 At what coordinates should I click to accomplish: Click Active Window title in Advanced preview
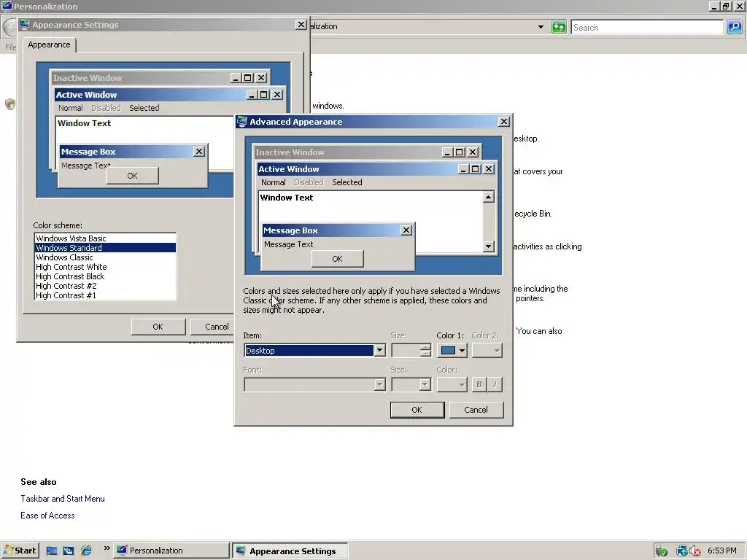[289, 169]
